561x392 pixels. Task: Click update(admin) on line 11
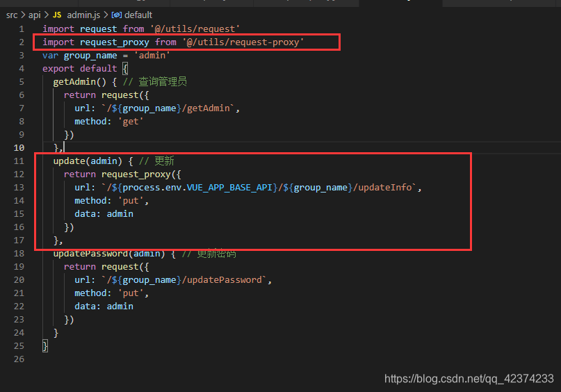(88, 161)
